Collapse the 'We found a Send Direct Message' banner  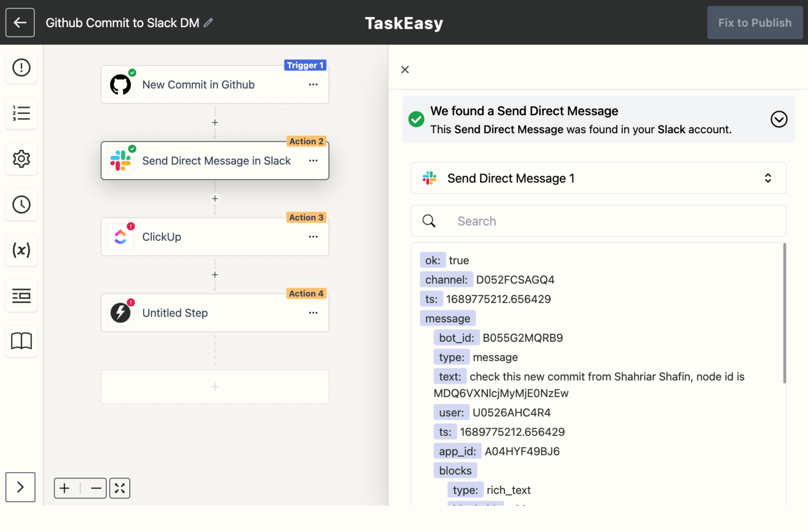click(778, 119)
